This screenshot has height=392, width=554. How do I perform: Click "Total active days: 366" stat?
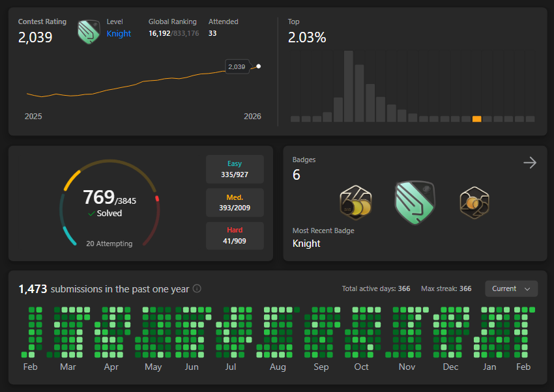click(x=376, y=288)
